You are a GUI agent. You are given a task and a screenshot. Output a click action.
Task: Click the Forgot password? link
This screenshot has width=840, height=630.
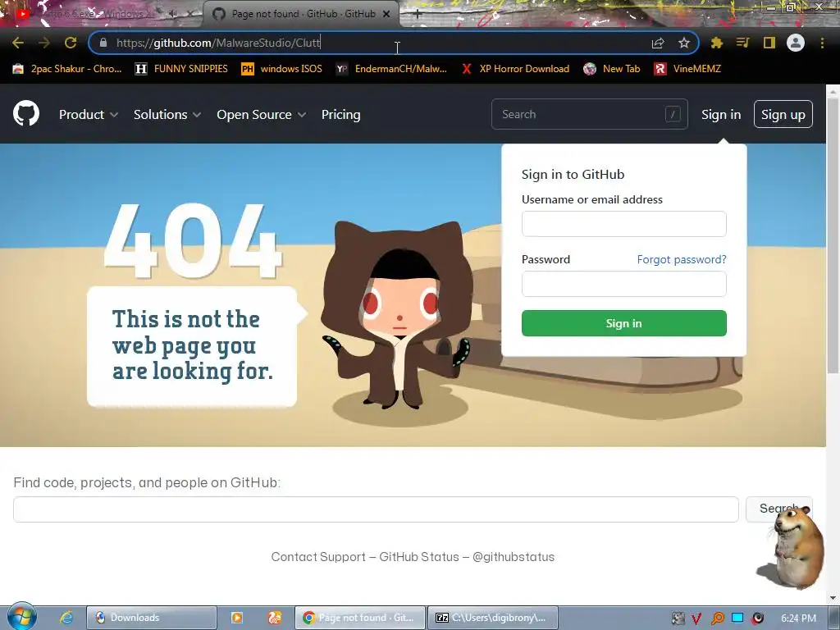(x=682, y=259)
